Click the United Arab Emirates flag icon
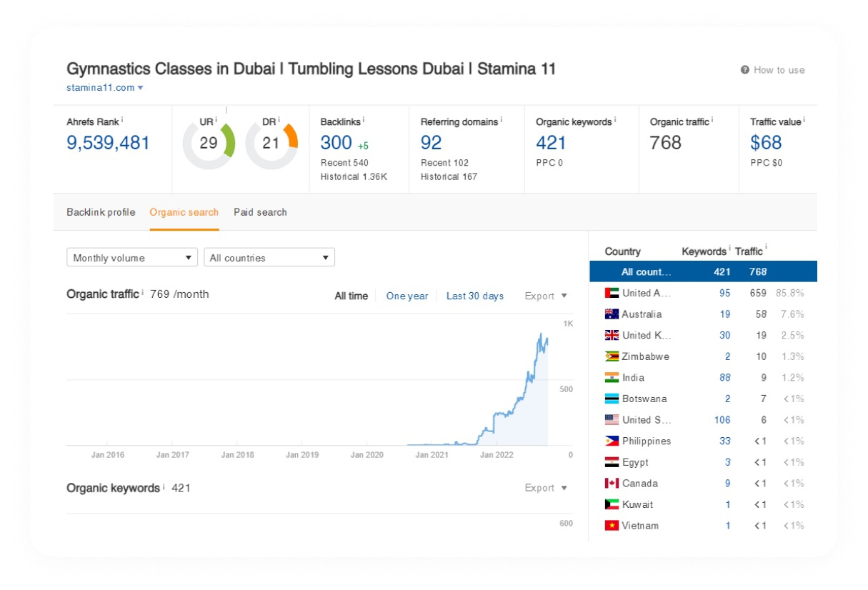 612,293
